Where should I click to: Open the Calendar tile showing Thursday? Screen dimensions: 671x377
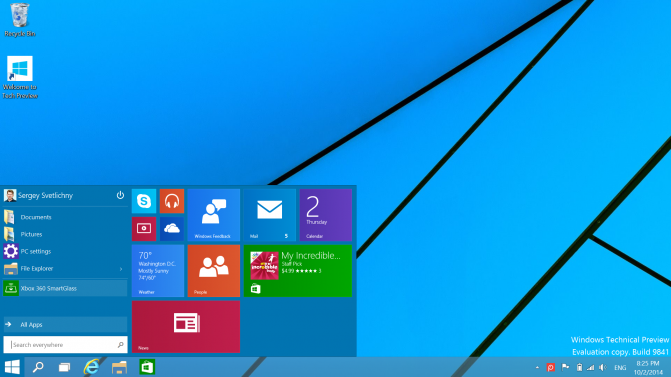tap(326, 215)
